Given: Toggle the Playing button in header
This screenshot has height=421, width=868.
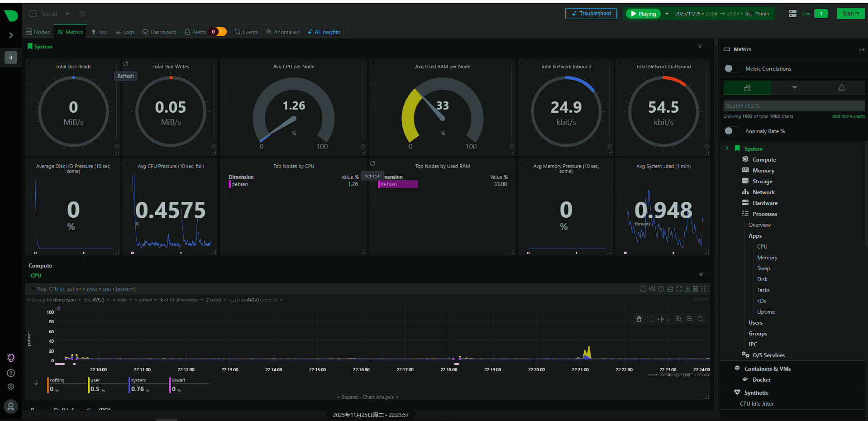Looking at the screenshot, I should click(x=643, y=14).
